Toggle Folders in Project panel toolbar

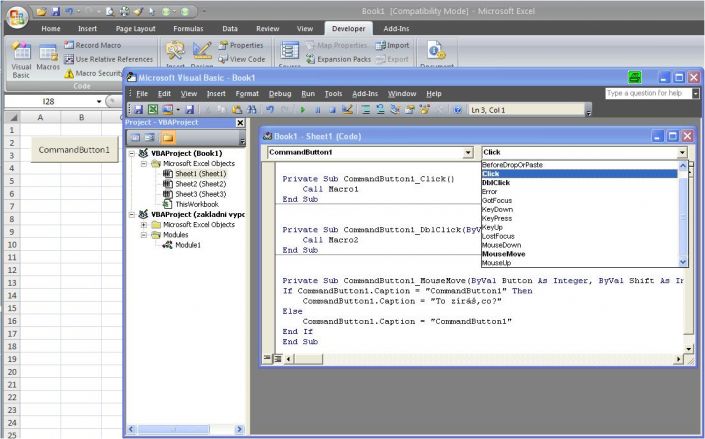[x=167, y=138]
